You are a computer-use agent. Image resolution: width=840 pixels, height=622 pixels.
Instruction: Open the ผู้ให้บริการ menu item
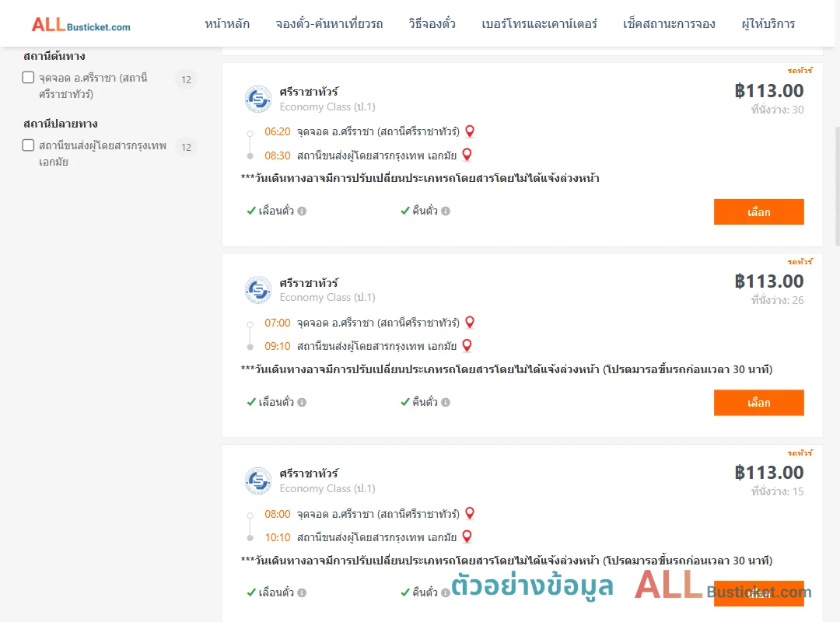coord(768,24)
